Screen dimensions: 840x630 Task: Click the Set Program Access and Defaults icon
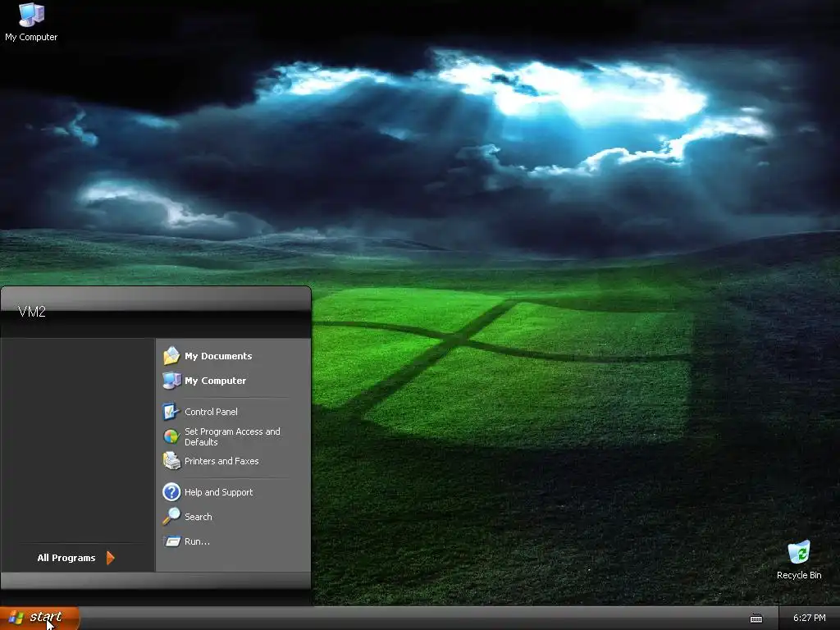(171, 436)
